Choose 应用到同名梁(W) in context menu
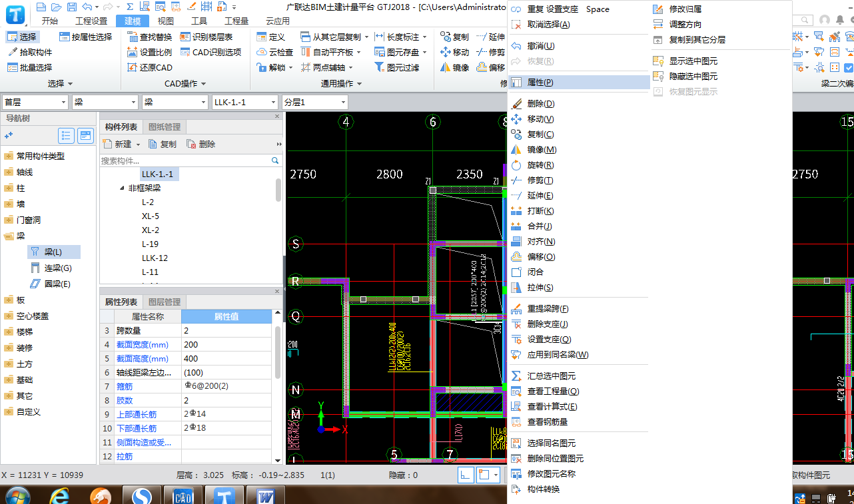This screenshot has height=504, width=854. click(579, 355)
